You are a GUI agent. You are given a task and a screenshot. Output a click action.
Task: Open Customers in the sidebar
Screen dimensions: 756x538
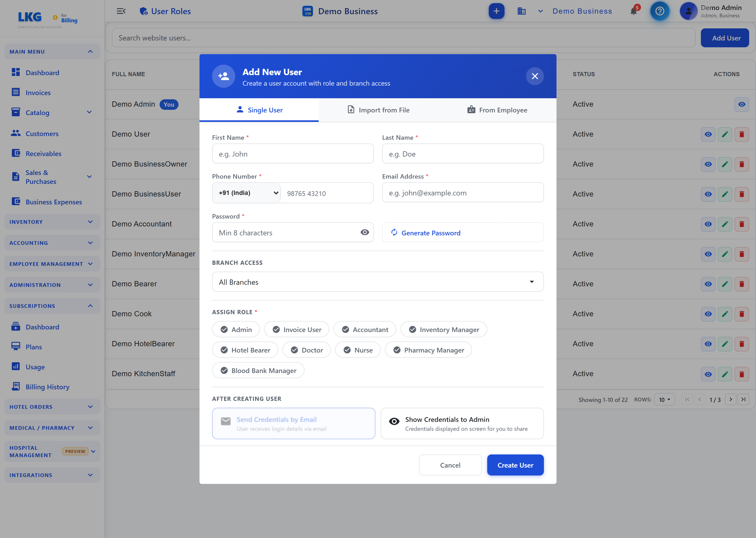[x=42, y=133]
